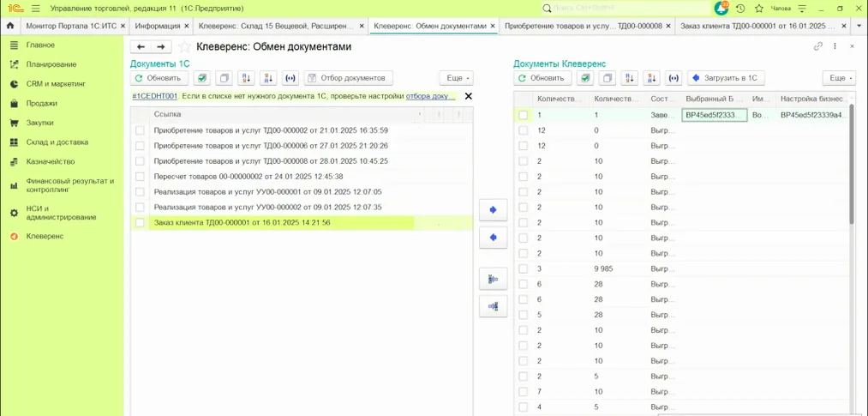Uncheck all icon in Документы Клеверенс toolbar
The width and height of the screenshot is (868, 416).
click(608, 78)
